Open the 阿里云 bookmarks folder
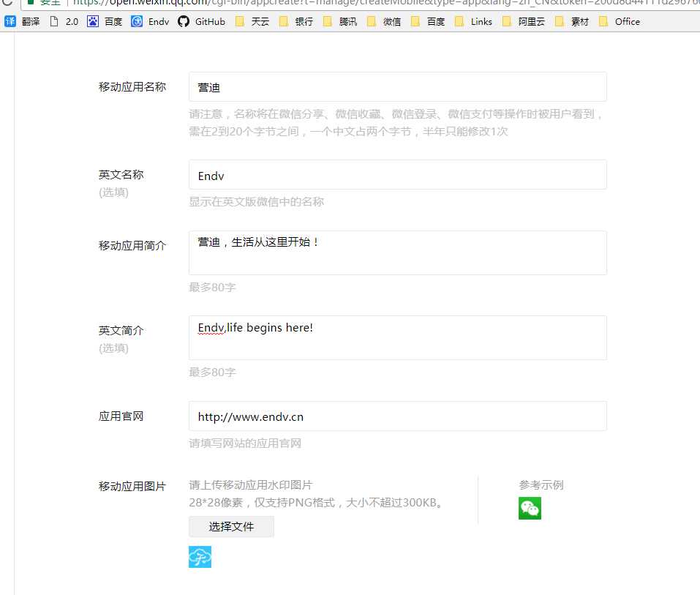This screenshot has height=595, width=700. point(524,21)
